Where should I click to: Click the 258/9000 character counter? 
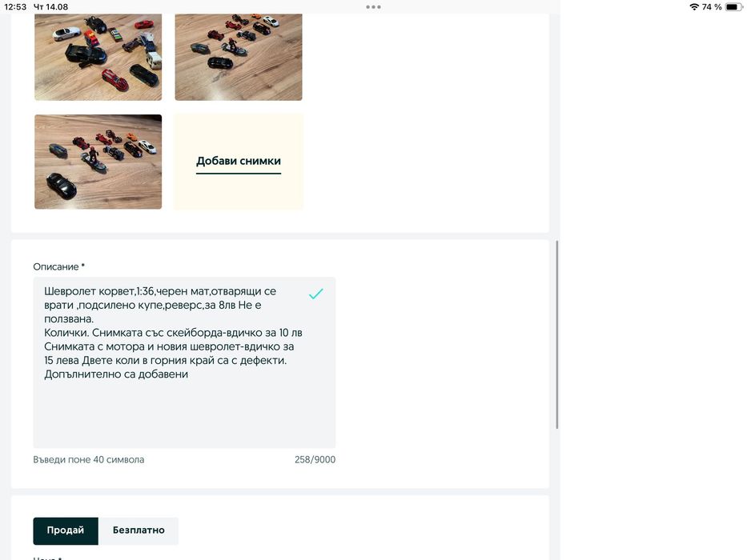pos(315,459)
